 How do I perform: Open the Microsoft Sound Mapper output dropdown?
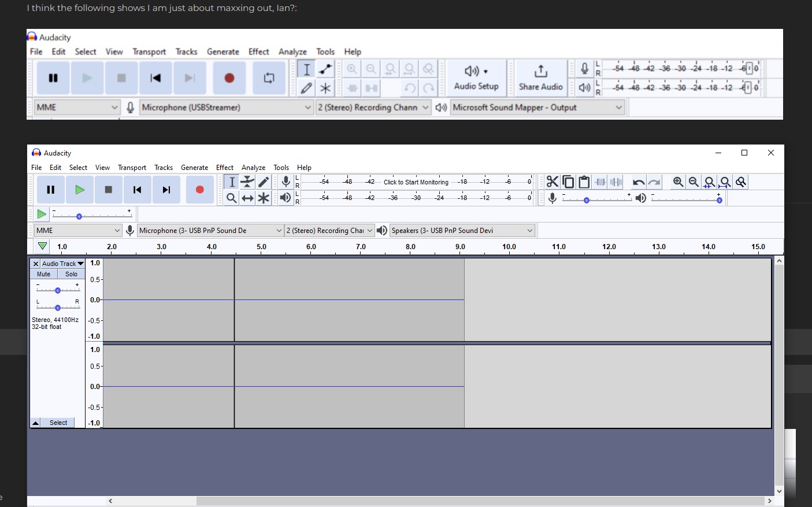click(x=537, y=108)
